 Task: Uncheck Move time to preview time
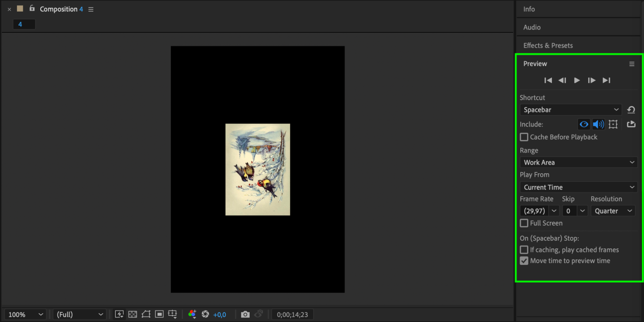(x=524, y=261)
